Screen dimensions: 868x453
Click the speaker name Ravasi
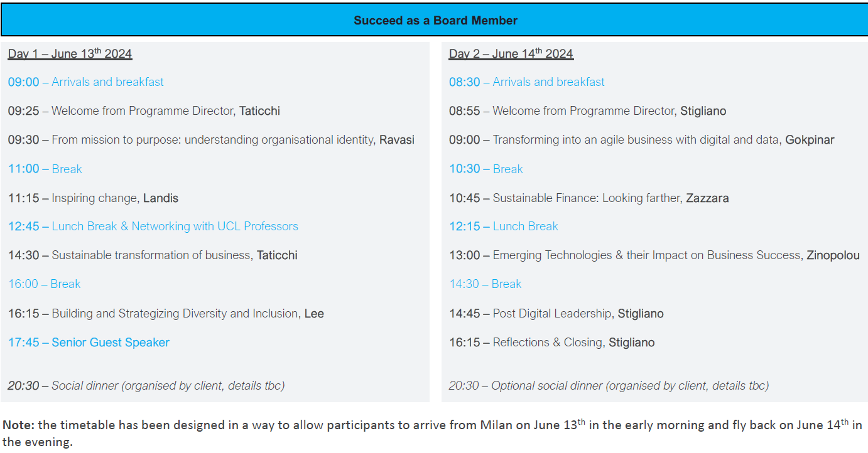[x=397, y=140]
